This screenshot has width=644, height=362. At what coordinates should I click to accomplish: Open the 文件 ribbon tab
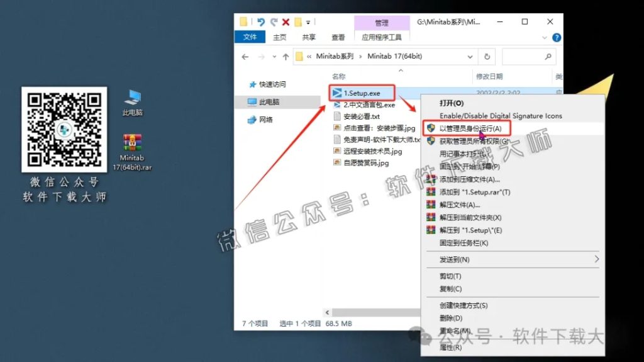pos(250,37)
